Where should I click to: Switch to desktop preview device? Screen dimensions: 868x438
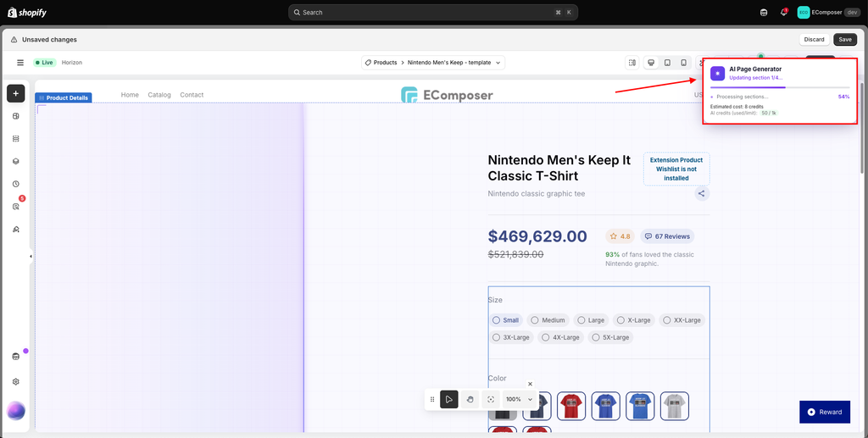click(652, 63)
